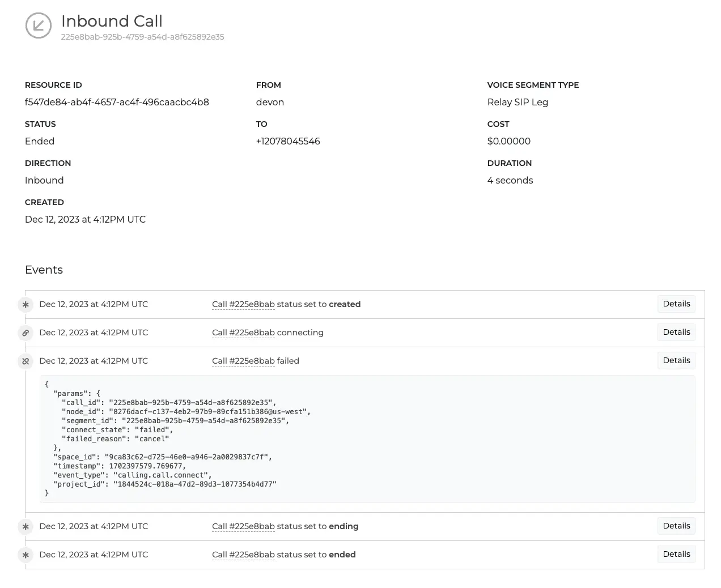The height and width of the screenshot is (588, 721).
Task: Click the Call #225e8bab link in the failed row
Action: [243, 361]
